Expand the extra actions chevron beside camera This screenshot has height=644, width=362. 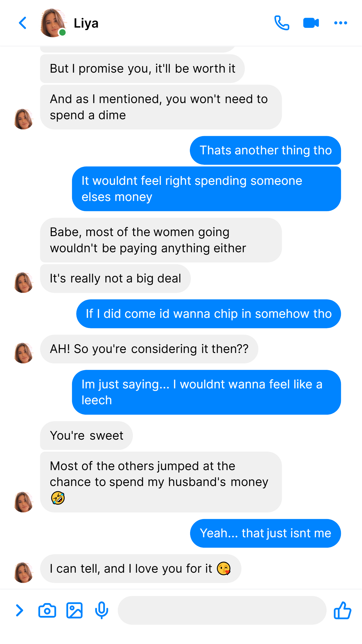click(20, 610)
